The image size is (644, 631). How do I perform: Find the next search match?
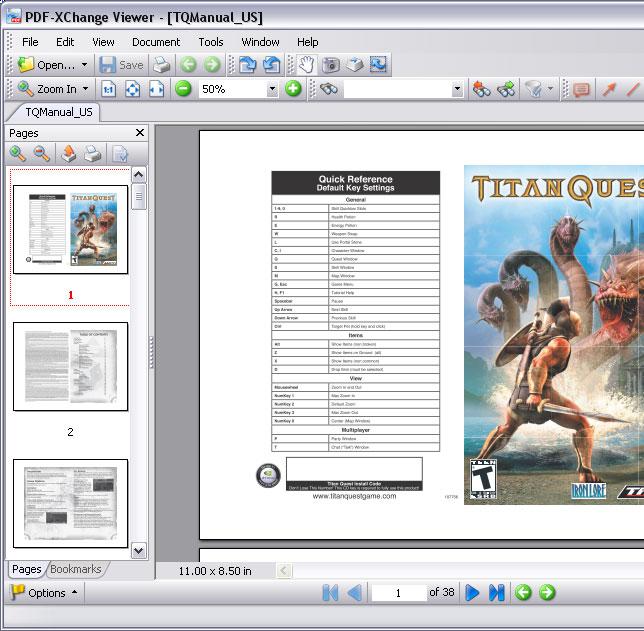coord(506,89)
